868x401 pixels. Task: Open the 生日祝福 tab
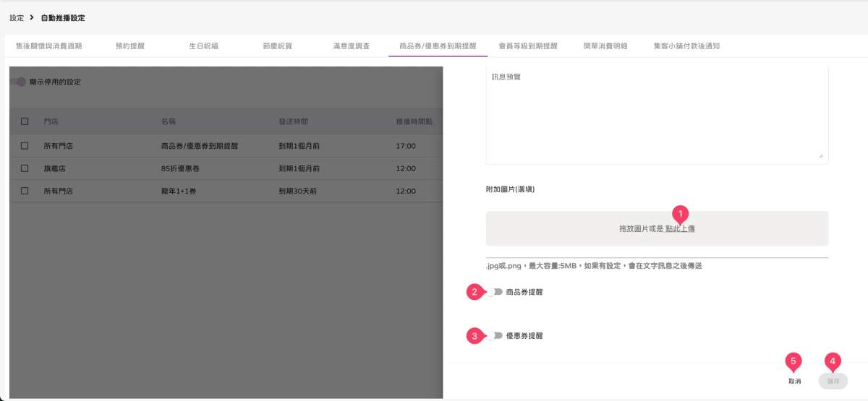[204, 46]
